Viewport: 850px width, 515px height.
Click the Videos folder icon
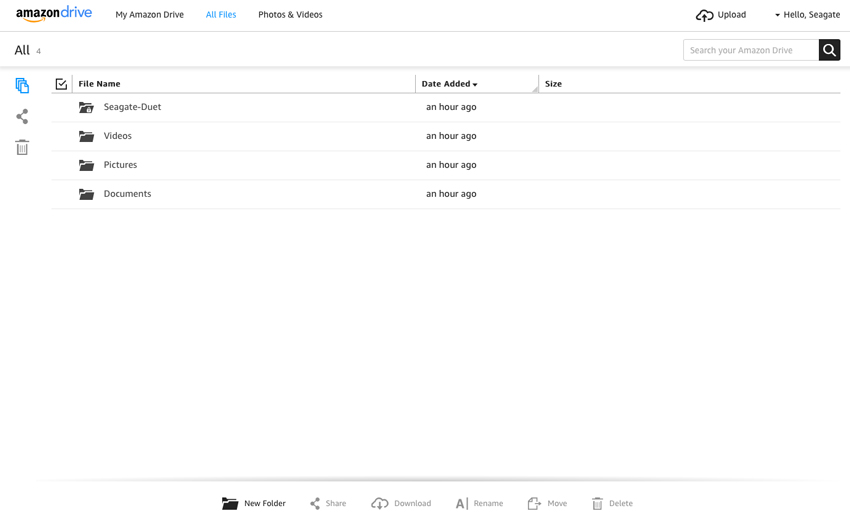(86, 136)
